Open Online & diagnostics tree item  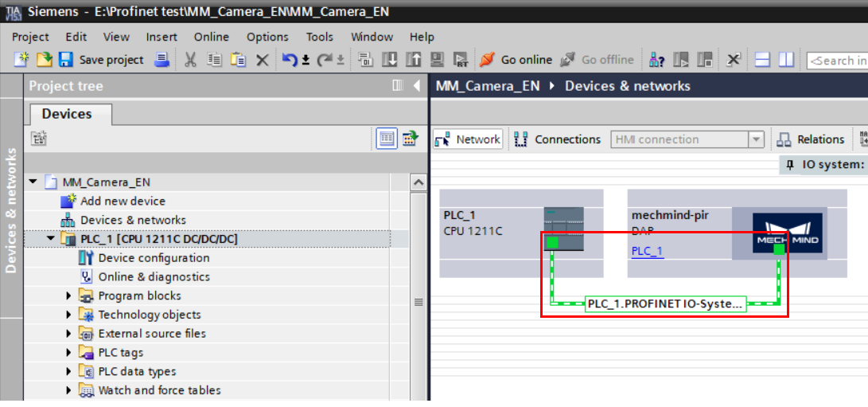pyautogui.click(x=154, y=276)
